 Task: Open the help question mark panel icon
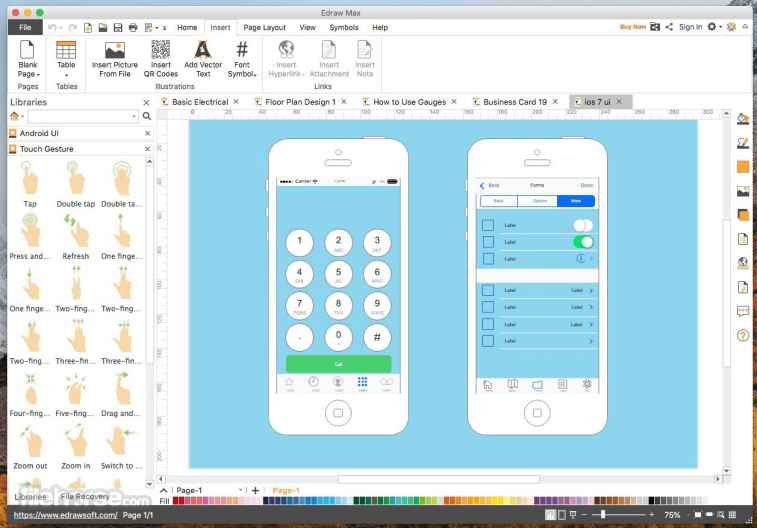point(743,335)
